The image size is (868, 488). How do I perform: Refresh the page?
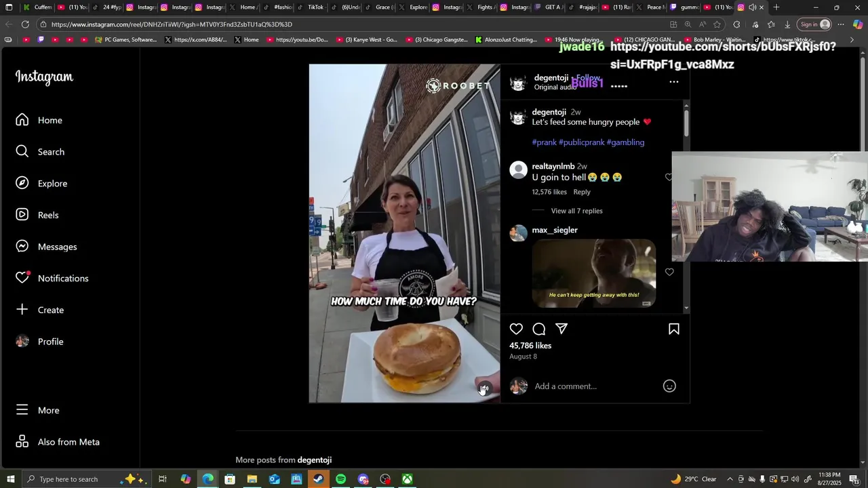point(25,24)
